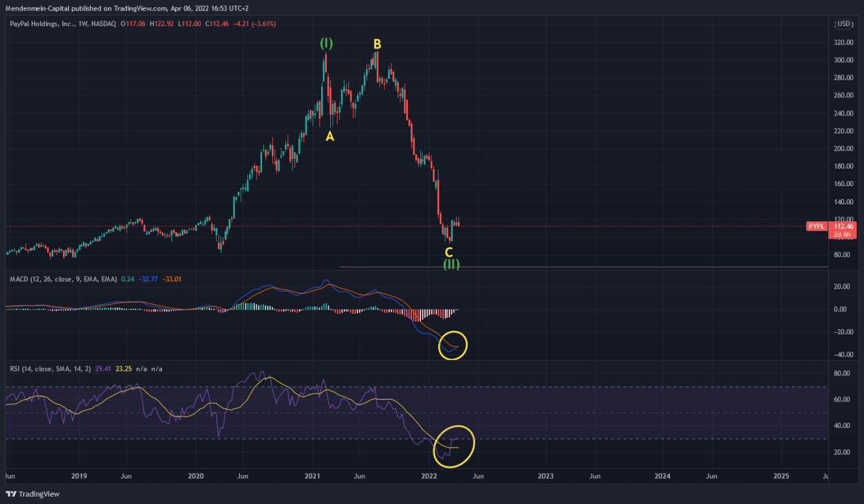Click the close value C112.46 in the legend
Viewport: 864px width, 504px height.
point(218,23)
